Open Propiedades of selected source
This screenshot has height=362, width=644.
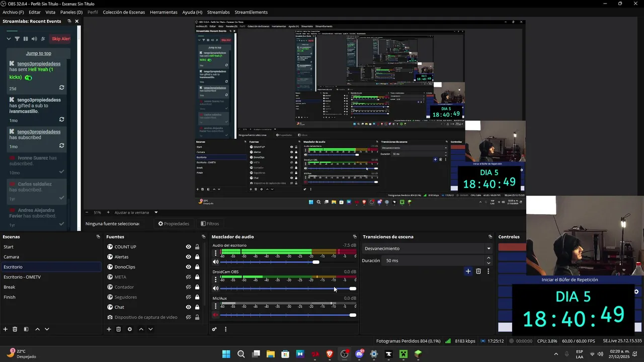174,224
